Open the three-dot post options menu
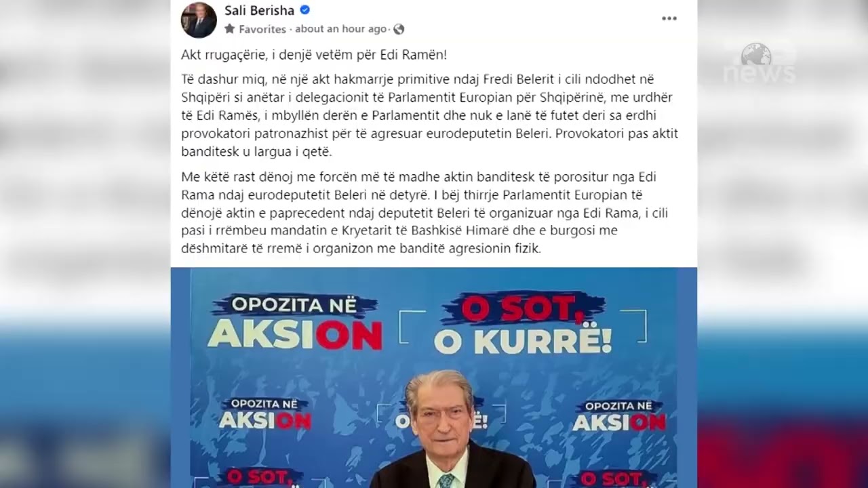 click(x=669, y=18)
